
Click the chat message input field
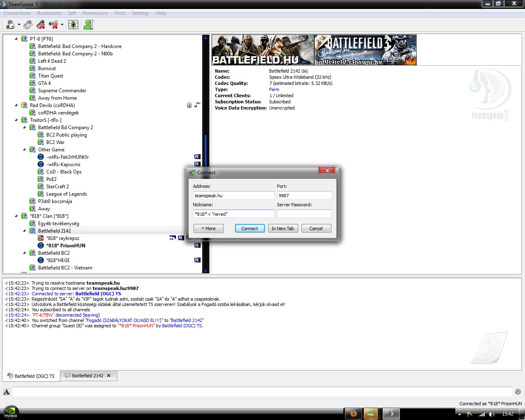click(x=262, y=392)
